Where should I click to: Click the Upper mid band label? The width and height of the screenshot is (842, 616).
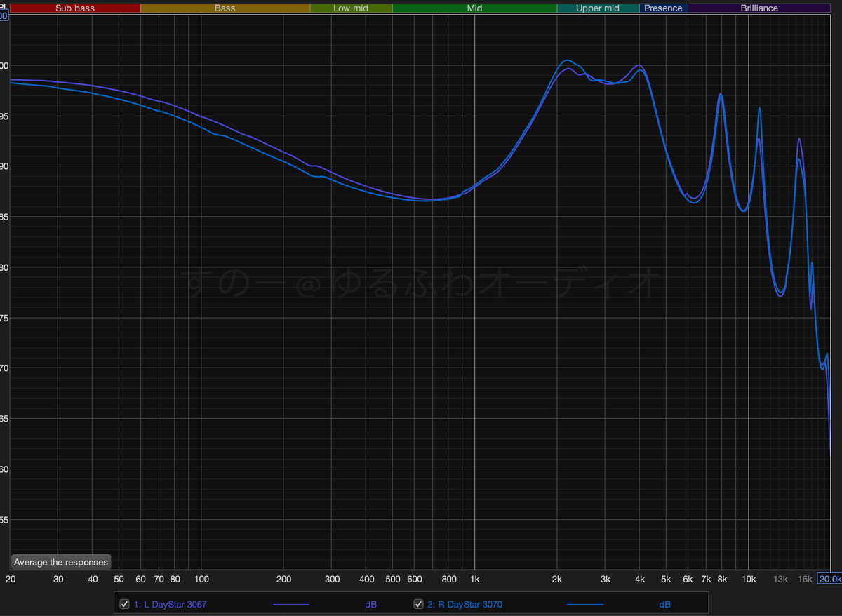click(598, 8)
